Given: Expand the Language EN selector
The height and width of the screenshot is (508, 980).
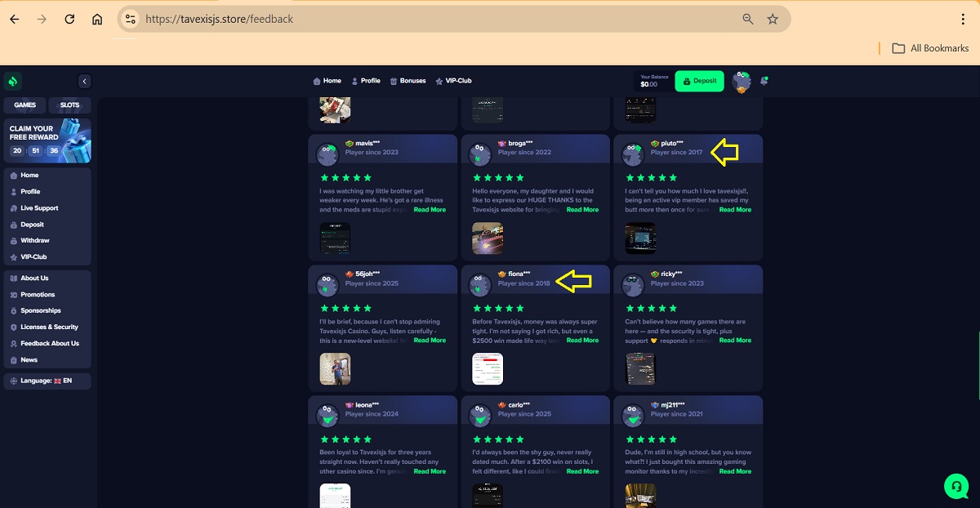Looking at the screenshot, I should pyautogui.click(x=47, y=381).
